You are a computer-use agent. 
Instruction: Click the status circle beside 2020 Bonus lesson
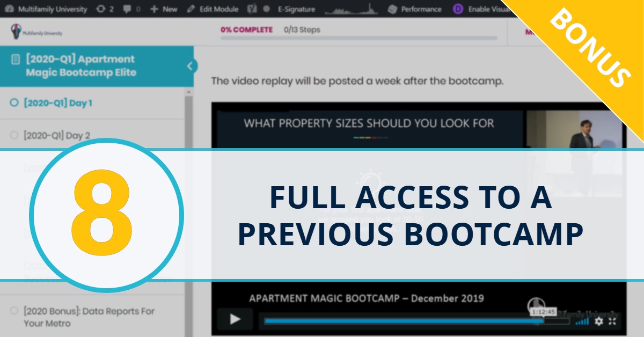click(x=14, y=311)
